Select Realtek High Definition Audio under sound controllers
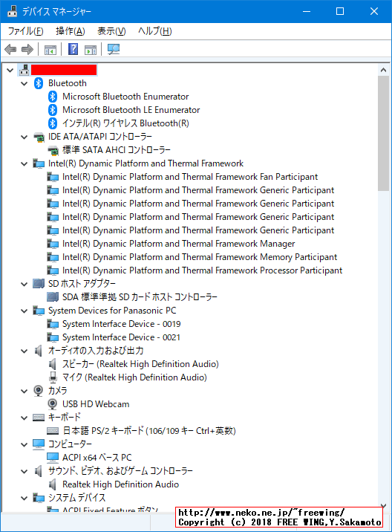 coord(120,484)
